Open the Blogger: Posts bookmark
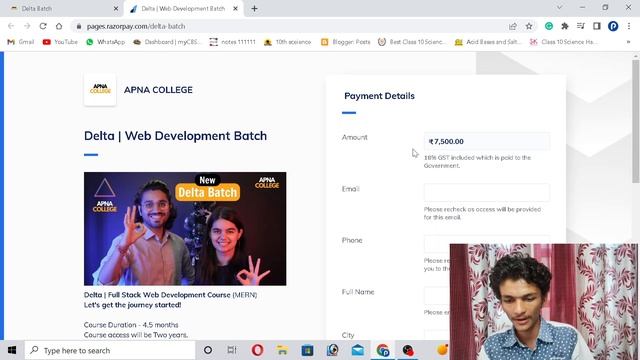 click(x=345, y=42)
